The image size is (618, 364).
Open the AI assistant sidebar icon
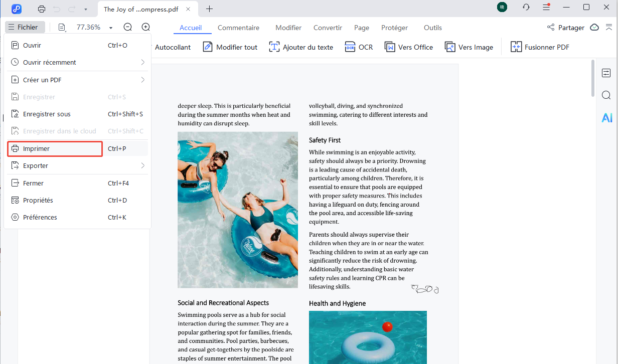click(606, 118)
